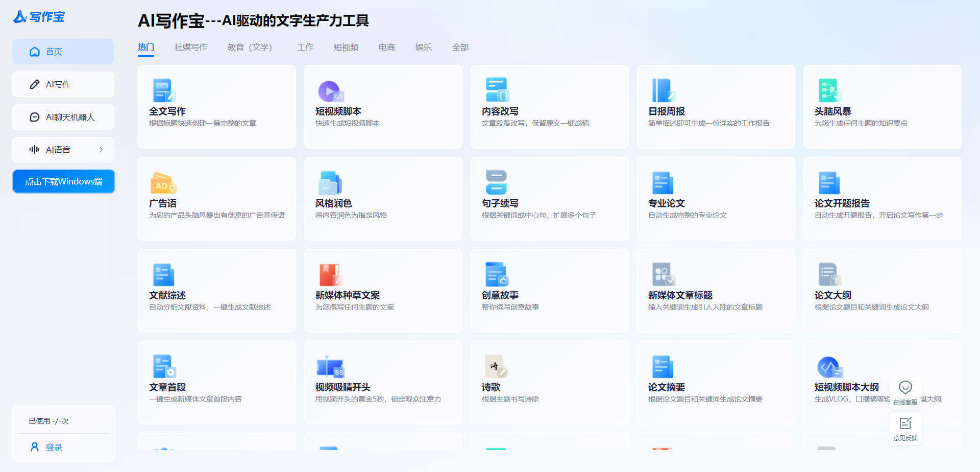980x472 pixels.
Task: Click the 文献综述 icon
Action: tap(163, 275)
